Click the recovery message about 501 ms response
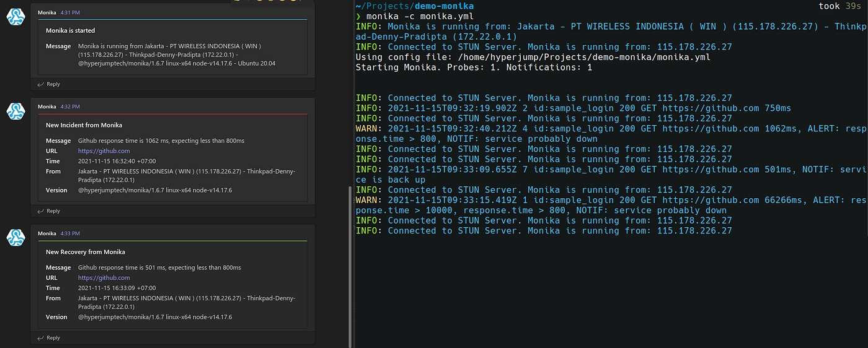The image size is (868, 348). (x=159, y=268)
